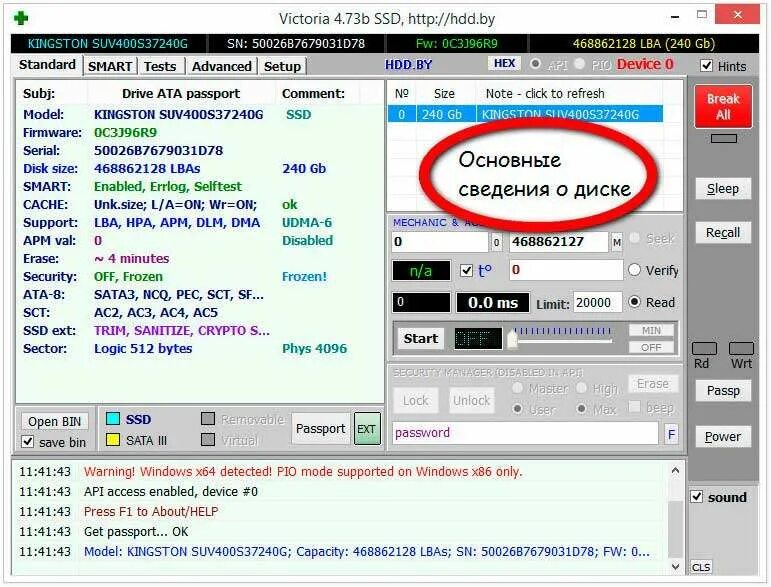Select the API radio option
Screen dimensions: 771x587
[x=535, y=64]
